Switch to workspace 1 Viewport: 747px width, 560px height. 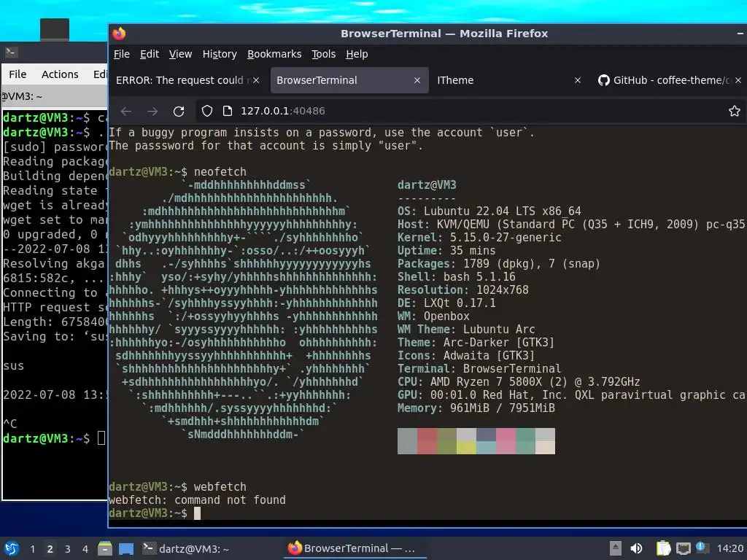tap(32, 549)
